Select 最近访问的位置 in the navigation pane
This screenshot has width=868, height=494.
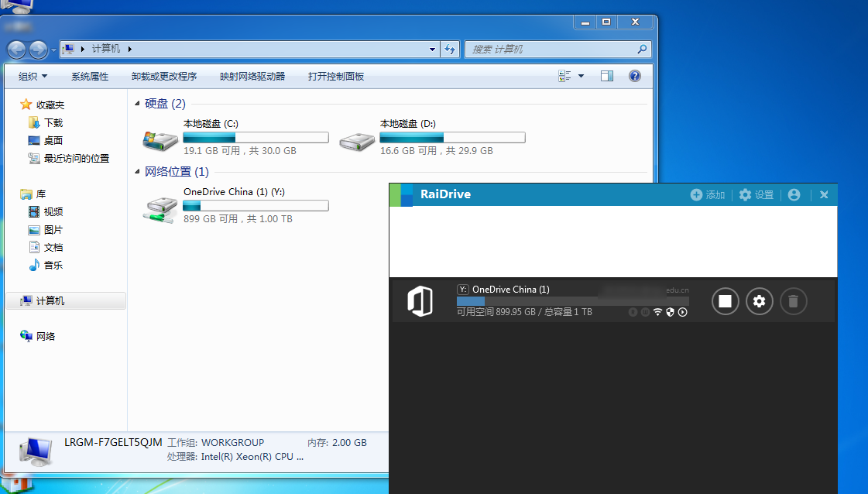click(77, 158)
